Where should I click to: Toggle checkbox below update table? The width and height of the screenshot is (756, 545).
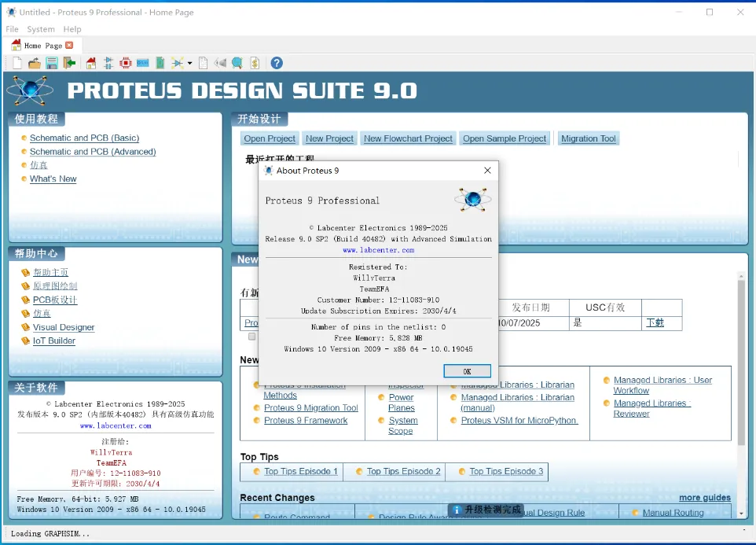point(251,336)
